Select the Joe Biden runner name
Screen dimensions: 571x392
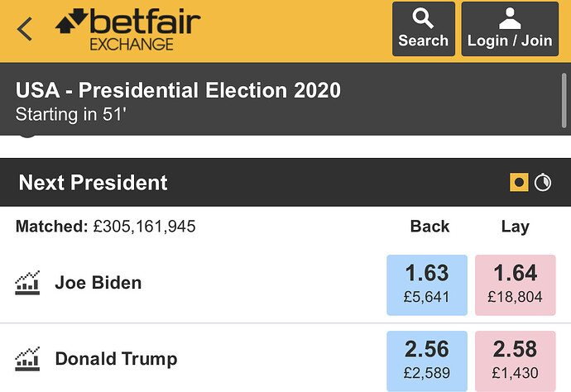[x=98, y=283]
